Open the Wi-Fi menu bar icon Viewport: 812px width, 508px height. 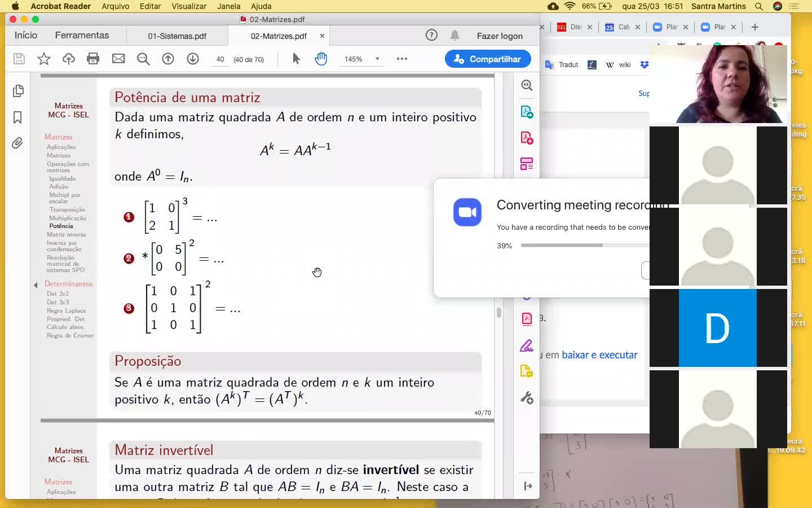coord(570,6)
